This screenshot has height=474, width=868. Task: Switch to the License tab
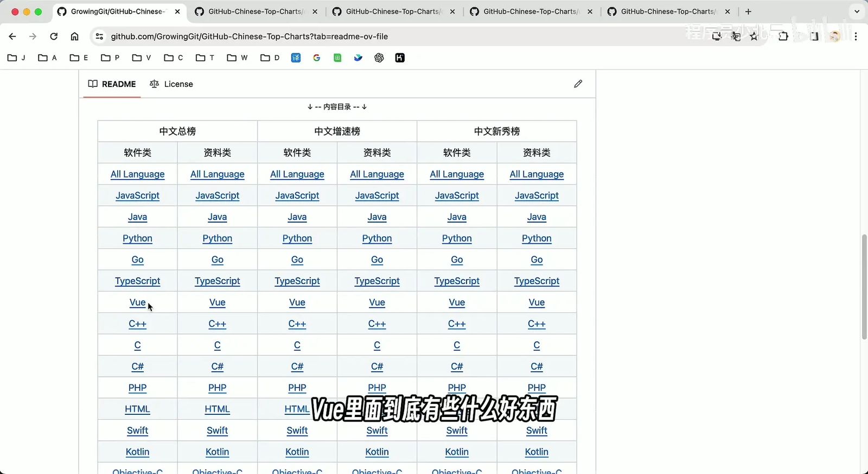(x=171, y=84)
